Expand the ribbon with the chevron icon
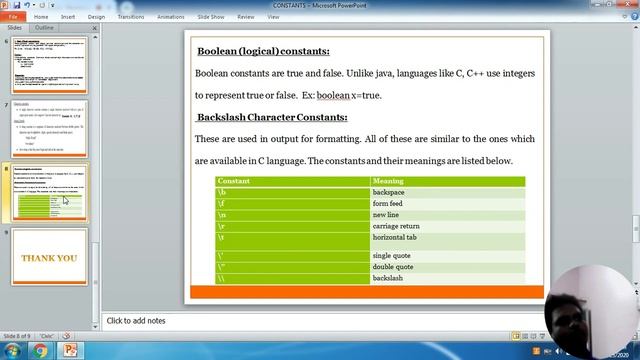 coord(624,17)
